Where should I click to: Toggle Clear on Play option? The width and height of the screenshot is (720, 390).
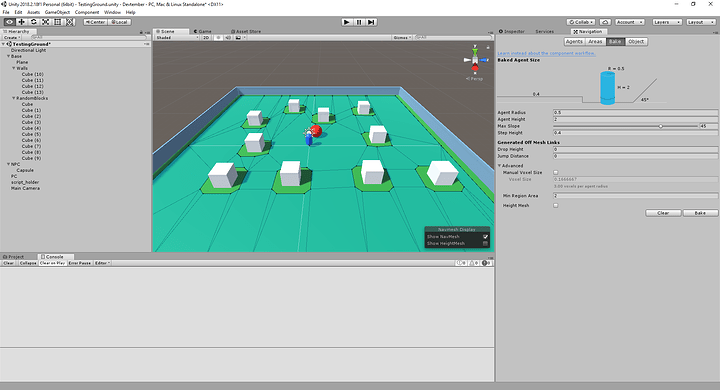tap(52, 263)
